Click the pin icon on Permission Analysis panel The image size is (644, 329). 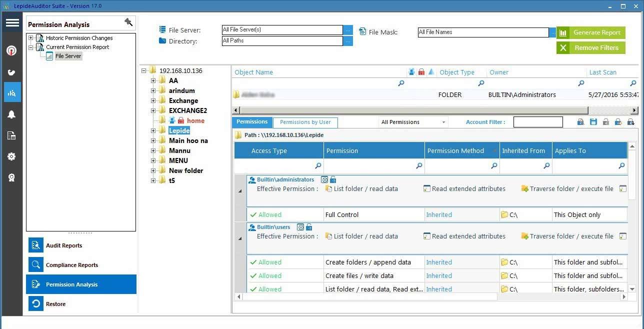click(x=128, y=22)
